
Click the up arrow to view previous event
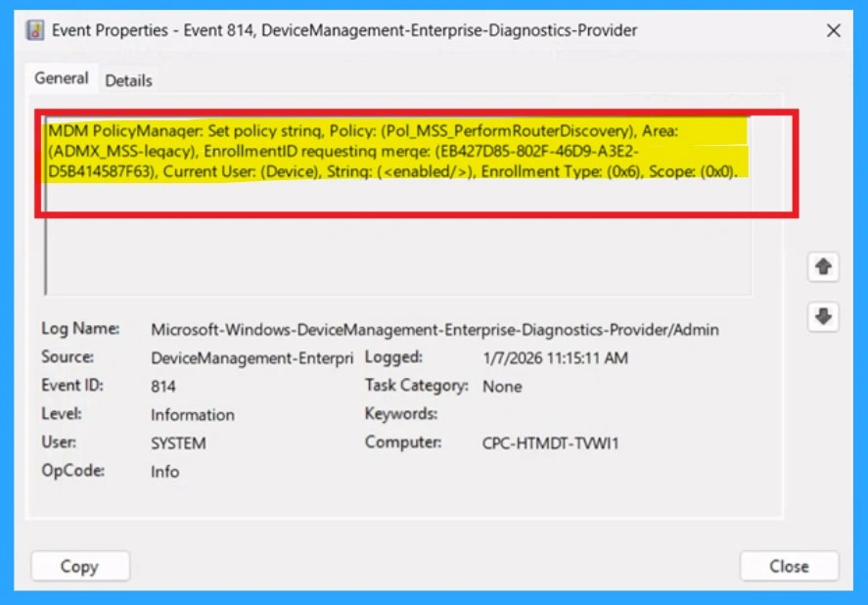point(823,266)
